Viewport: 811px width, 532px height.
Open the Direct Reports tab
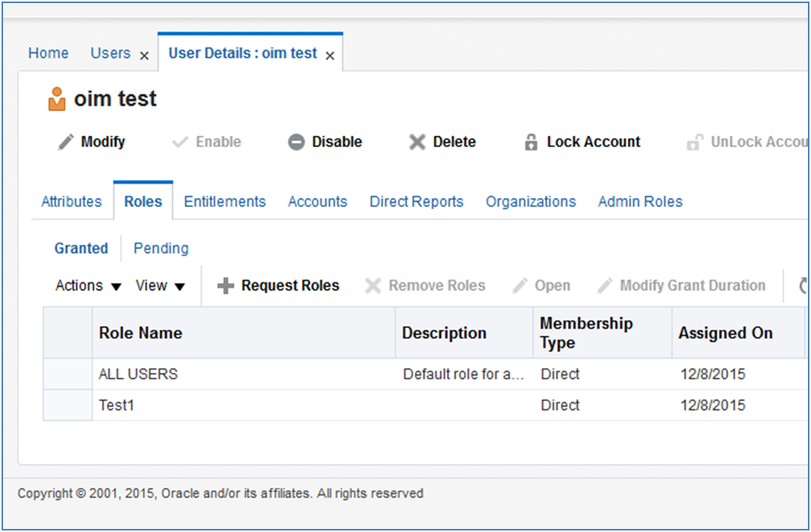point(416,202)
